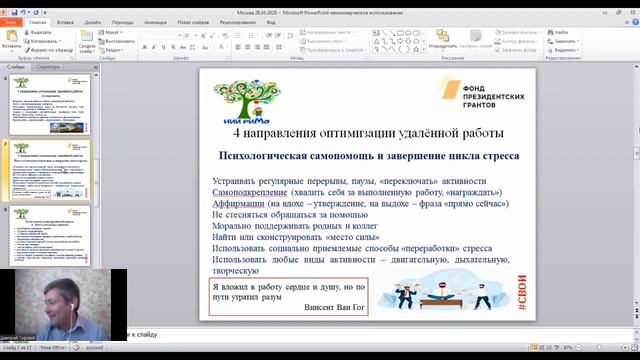Align text right
The height and width of the screenshot is (360, 640).
tap(257, 47)
